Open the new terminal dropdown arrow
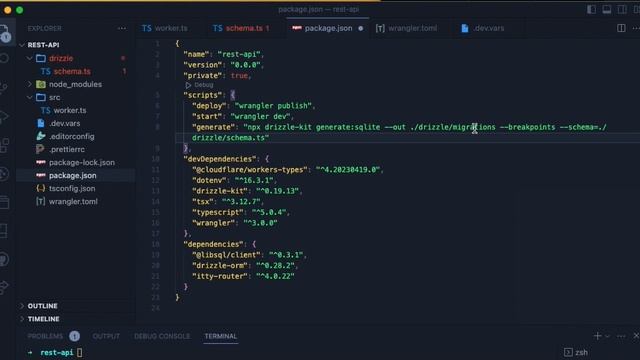This screenshot has width=640, height=360. click(x=608, y=336)
